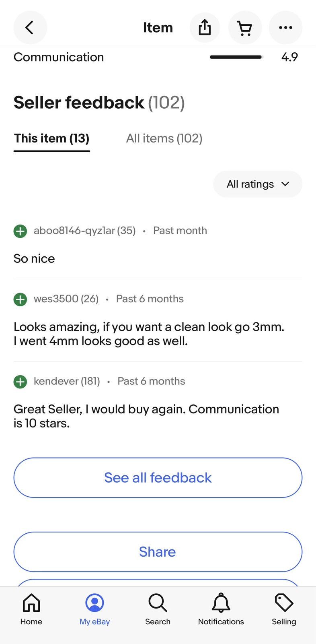Screen dimensions: 316x644
Task: Click the Communication rating bar
Action: pos(236,57)
